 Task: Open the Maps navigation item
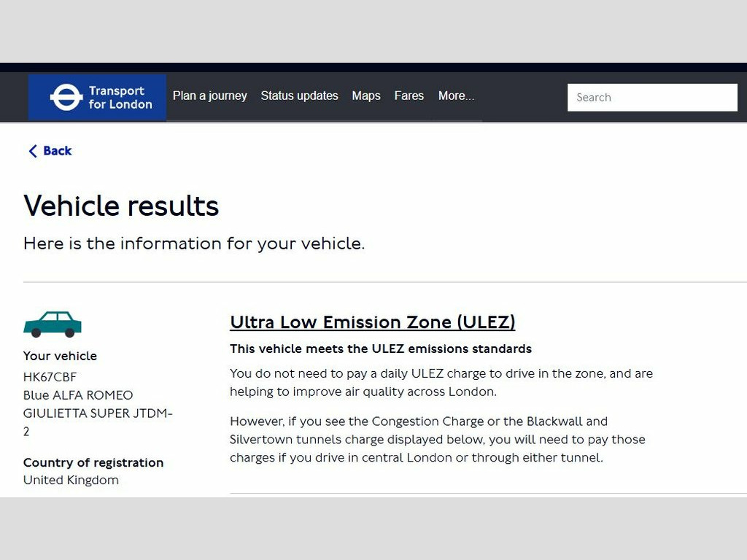[366, 96]
